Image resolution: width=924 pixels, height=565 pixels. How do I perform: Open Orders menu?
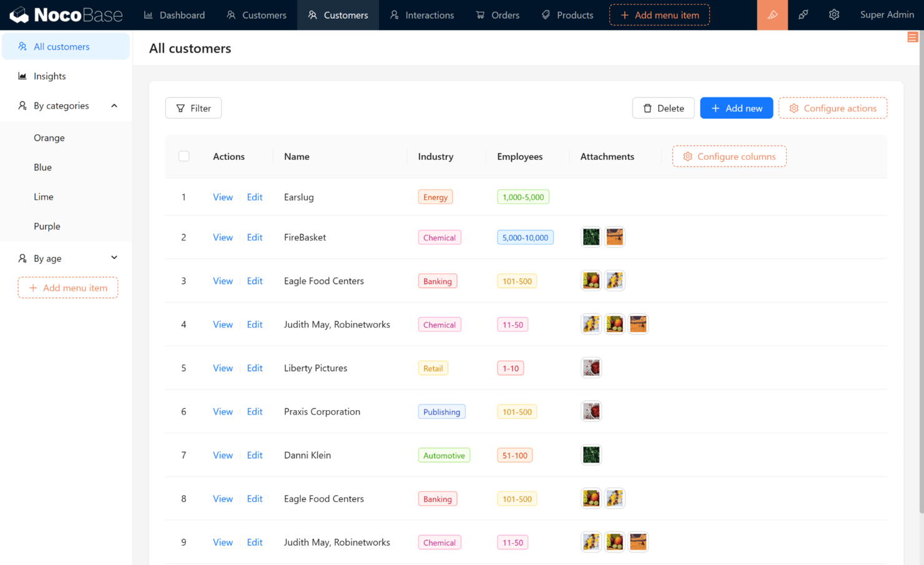498,15
